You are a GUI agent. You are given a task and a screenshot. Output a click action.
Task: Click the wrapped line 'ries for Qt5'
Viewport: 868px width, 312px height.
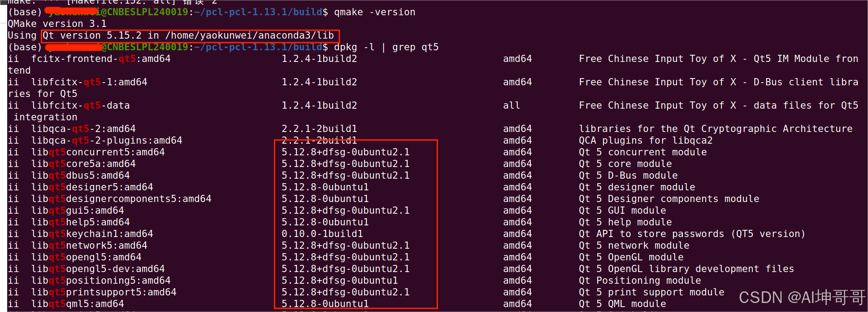click(x=43, y=94)
